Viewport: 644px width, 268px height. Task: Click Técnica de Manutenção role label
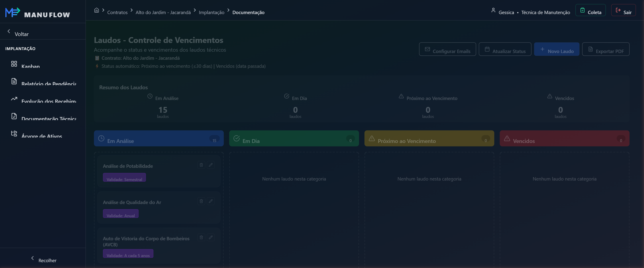(x=546, y=12)
